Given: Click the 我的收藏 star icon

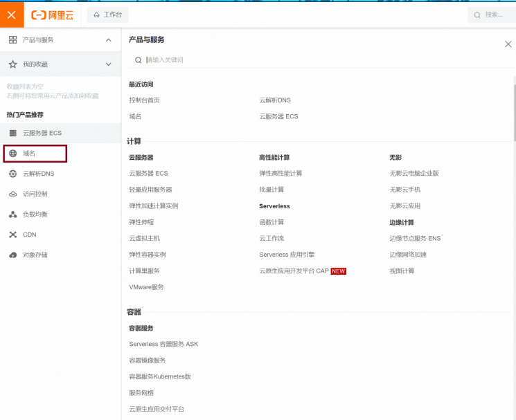Looking at the screenshot, I should pos(13,64).
